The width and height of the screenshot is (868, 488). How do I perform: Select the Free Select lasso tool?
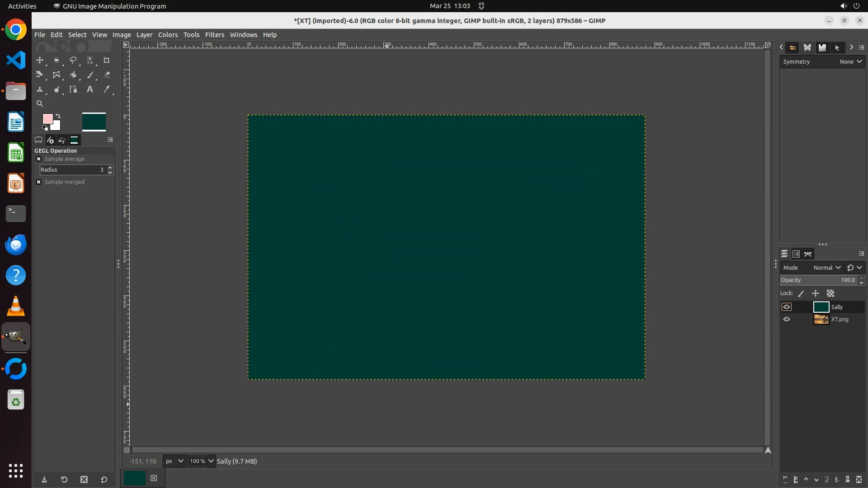click(73, 60)
